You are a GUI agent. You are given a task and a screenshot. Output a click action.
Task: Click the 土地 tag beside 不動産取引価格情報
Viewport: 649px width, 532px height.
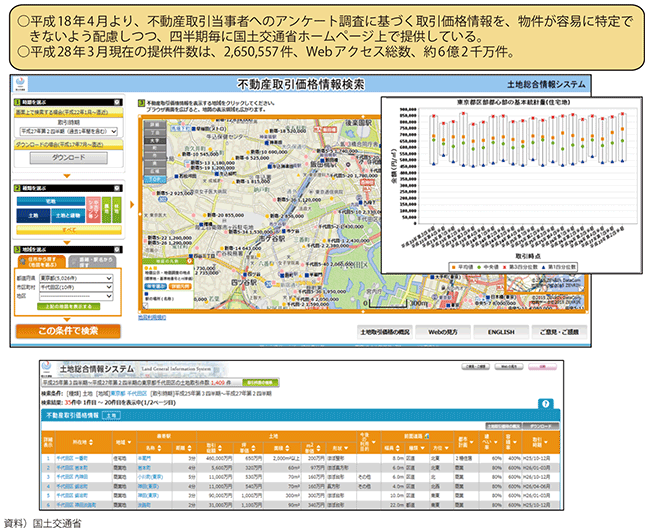(x=111, y=415)
